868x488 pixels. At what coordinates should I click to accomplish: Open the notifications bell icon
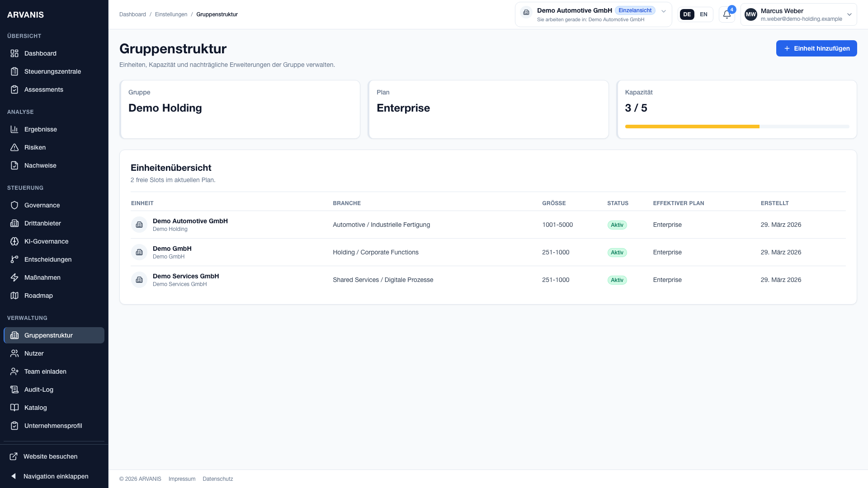coord(726,14)
